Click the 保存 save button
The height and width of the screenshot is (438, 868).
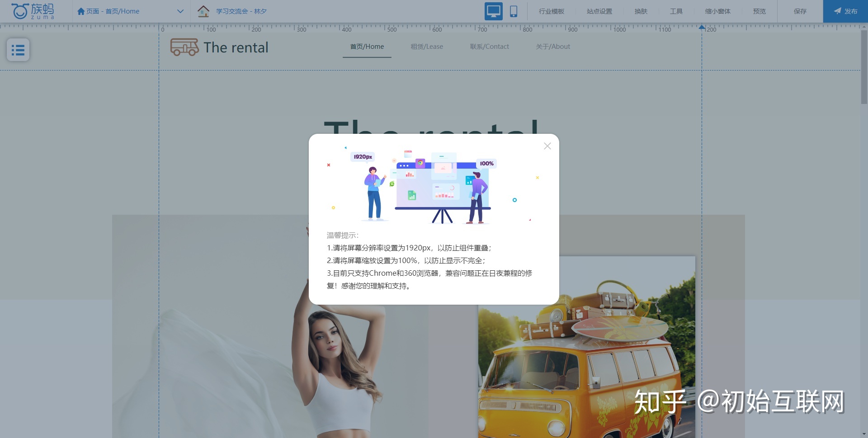(x=800, y=11)
